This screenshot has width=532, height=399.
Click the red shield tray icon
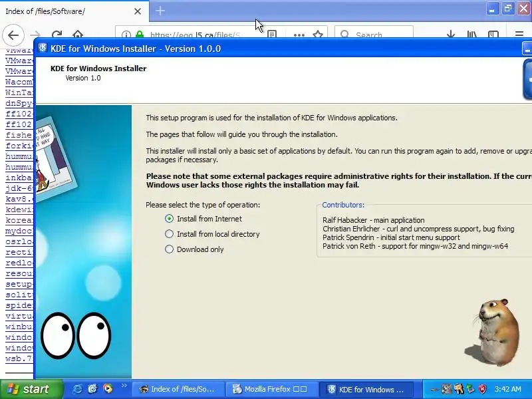point(483,389)
